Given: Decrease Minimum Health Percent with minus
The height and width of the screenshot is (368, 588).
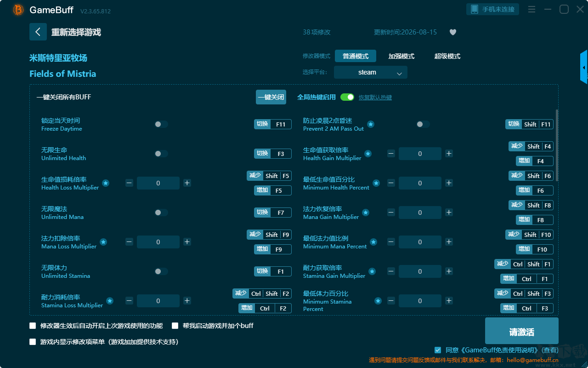Looking at the screenshot, I should pyautogui.click(x=391, y=183).
